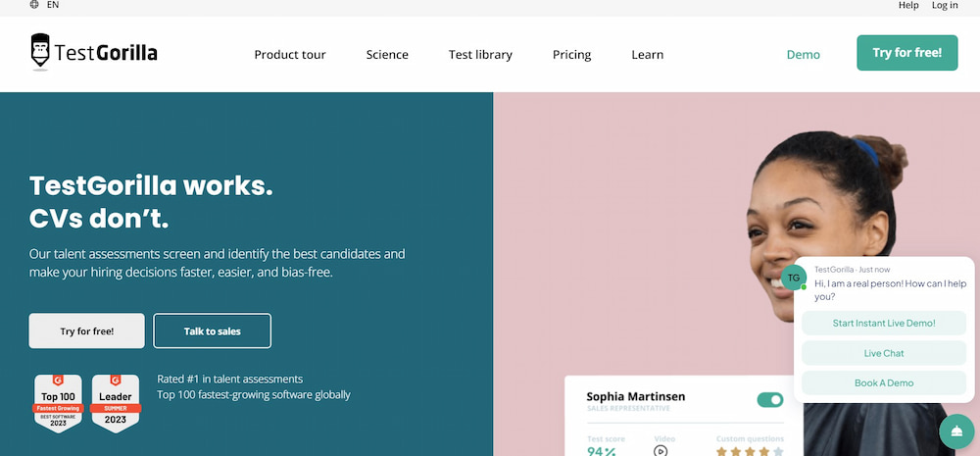
Task: Click the green Try for free! header button
Action: [x=906, y=53]
